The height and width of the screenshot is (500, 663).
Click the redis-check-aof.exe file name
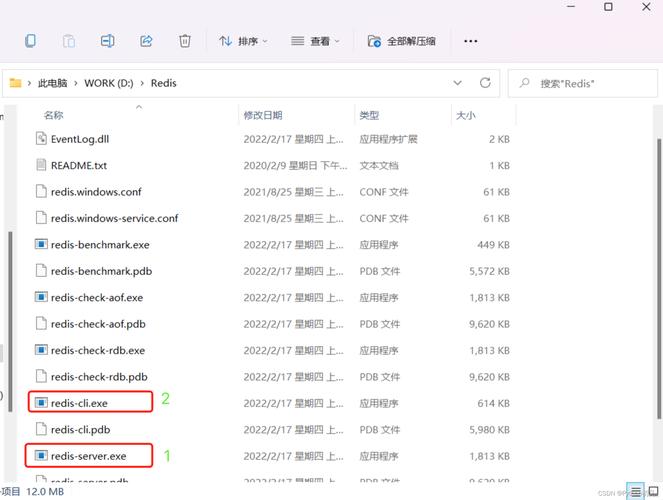tap(97, 298)
